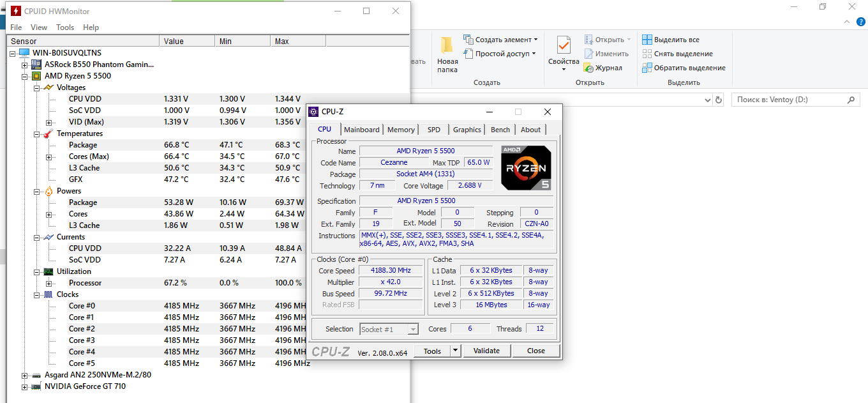Click the Currents category icon
Screen dimensions: 868x403
pyautogui.click(x=48, y=237)
